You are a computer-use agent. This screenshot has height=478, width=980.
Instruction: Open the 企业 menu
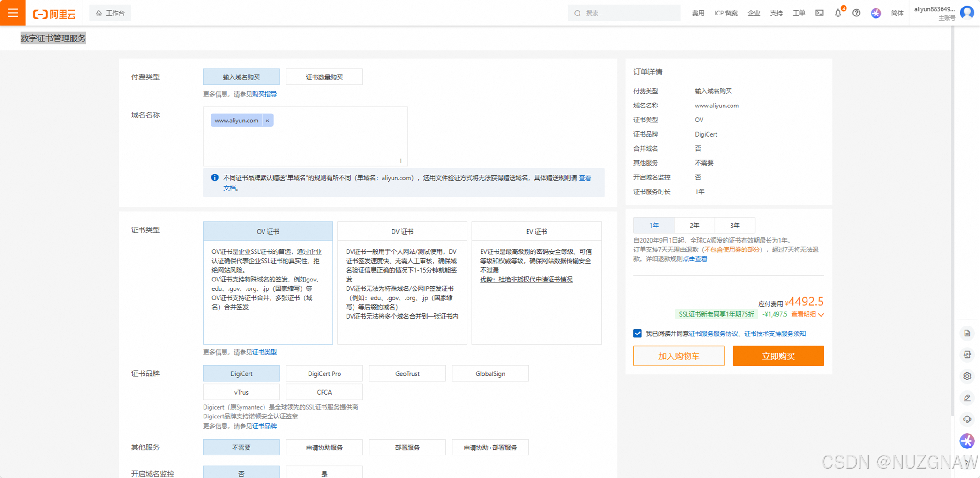point(754,13)
